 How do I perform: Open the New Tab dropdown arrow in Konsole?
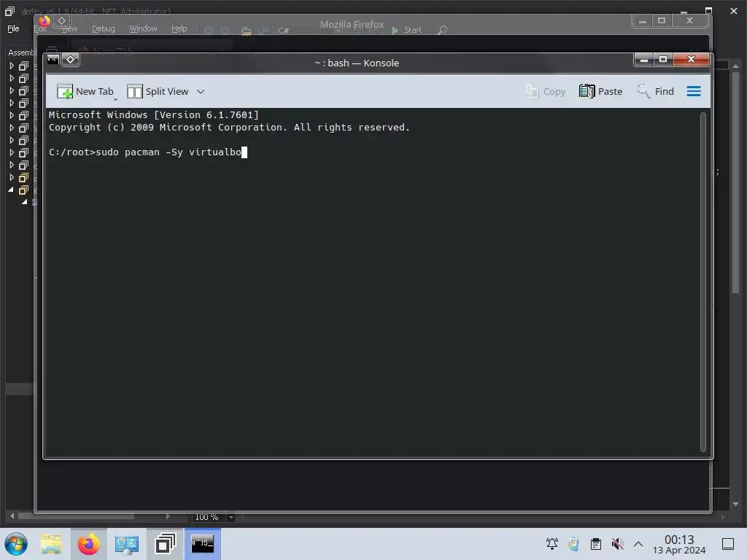point(115,99)
